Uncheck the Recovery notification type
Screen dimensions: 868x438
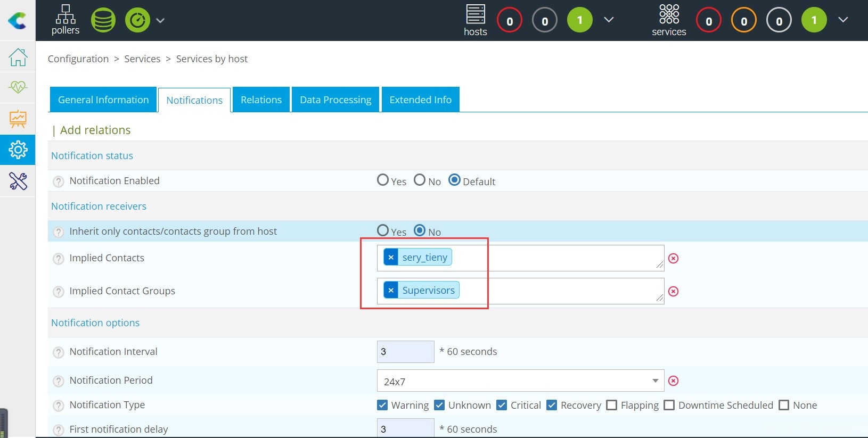[552, 405]
